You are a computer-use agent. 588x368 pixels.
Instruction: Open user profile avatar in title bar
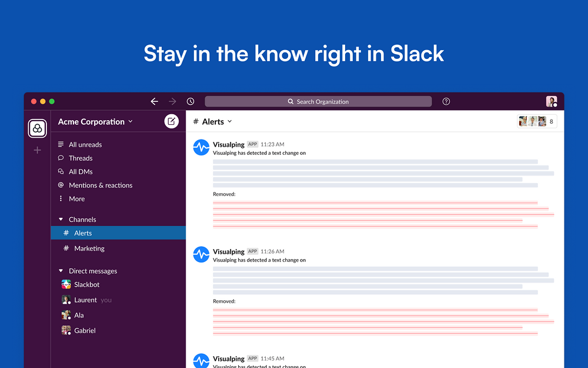pos(552,101)
